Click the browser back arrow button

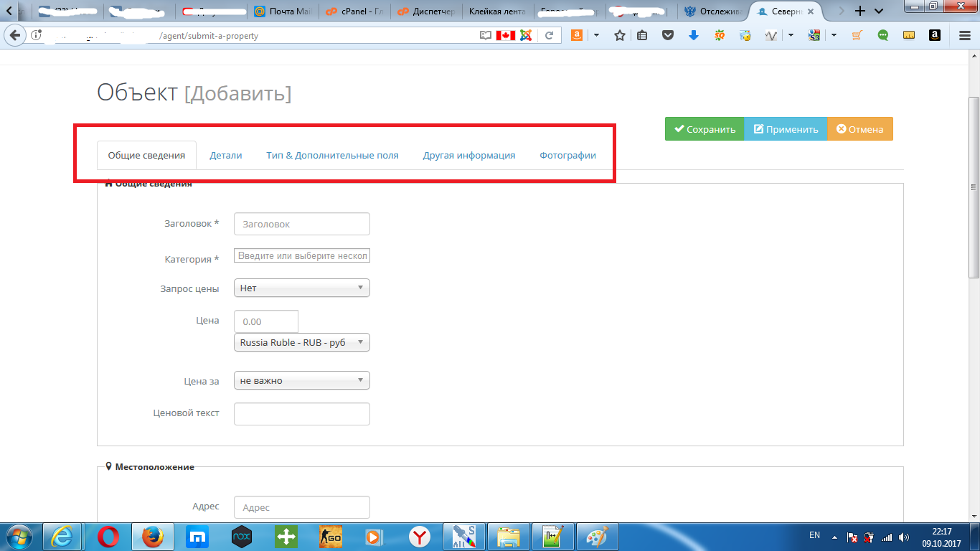point(14,35)
